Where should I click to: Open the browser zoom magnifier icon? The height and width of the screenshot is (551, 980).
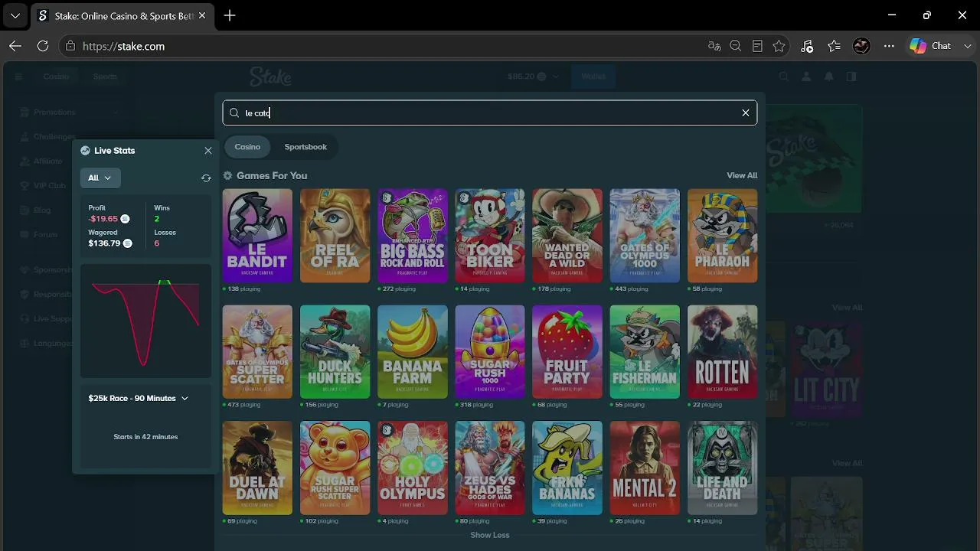point(736,46)
